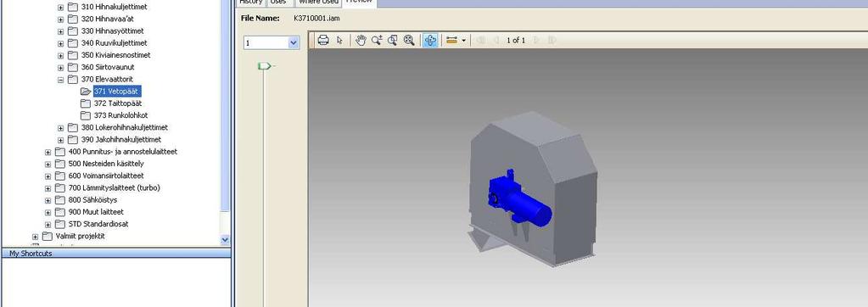Click the green version slider marker
This screenshot has height=307, width=868.
click(265, 66)
